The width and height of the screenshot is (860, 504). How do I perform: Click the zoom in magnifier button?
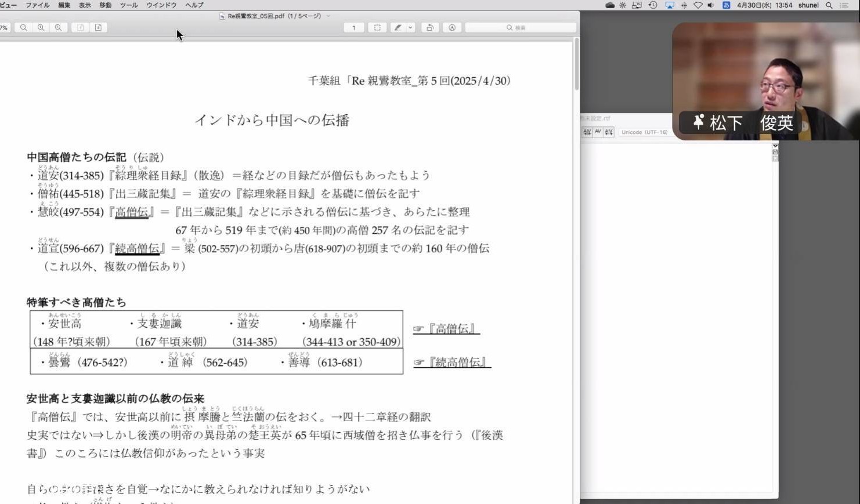coord(58,27)
